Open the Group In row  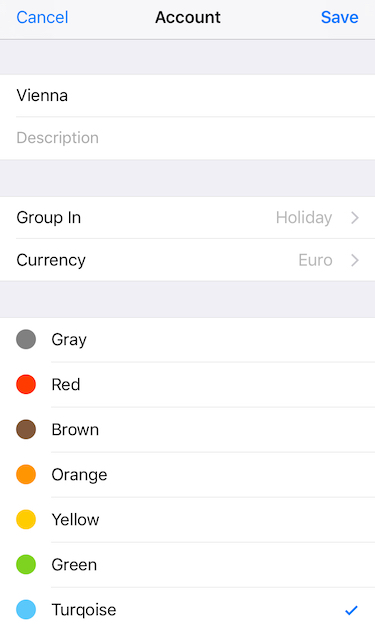188,218
